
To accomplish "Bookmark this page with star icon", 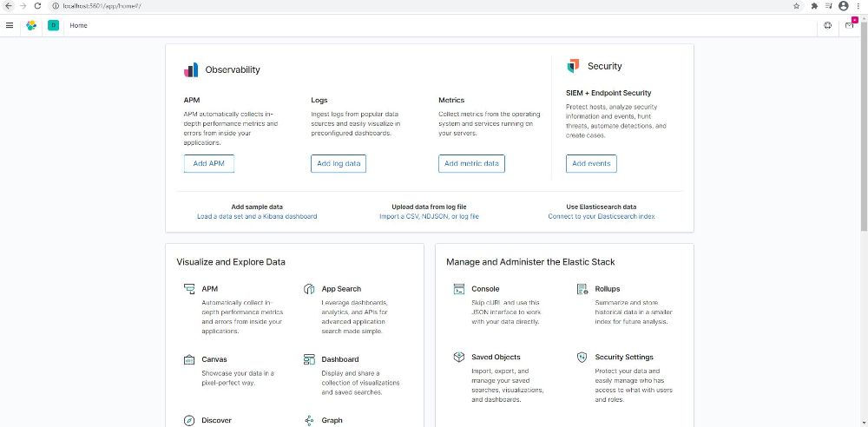I will coord(796,6).
